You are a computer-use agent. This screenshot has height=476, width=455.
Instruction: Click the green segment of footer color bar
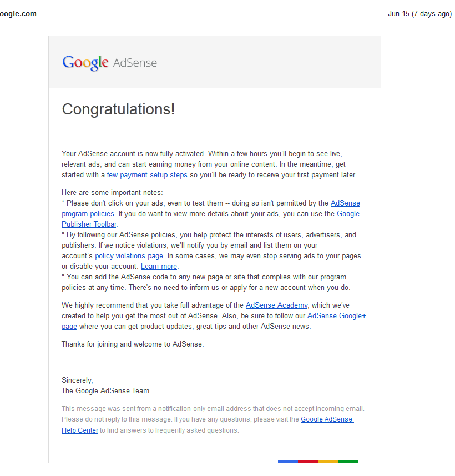348,462
